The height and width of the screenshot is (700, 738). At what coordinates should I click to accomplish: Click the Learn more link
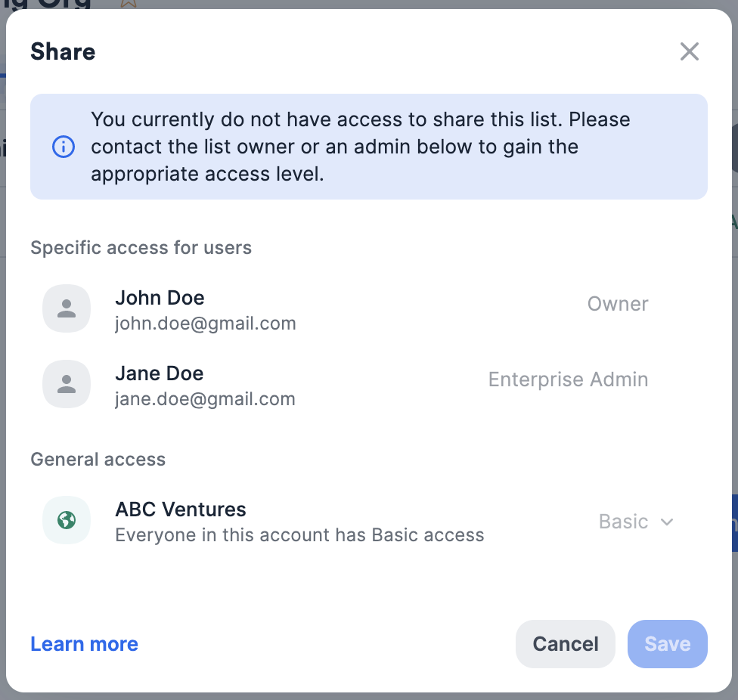(84, 643)
